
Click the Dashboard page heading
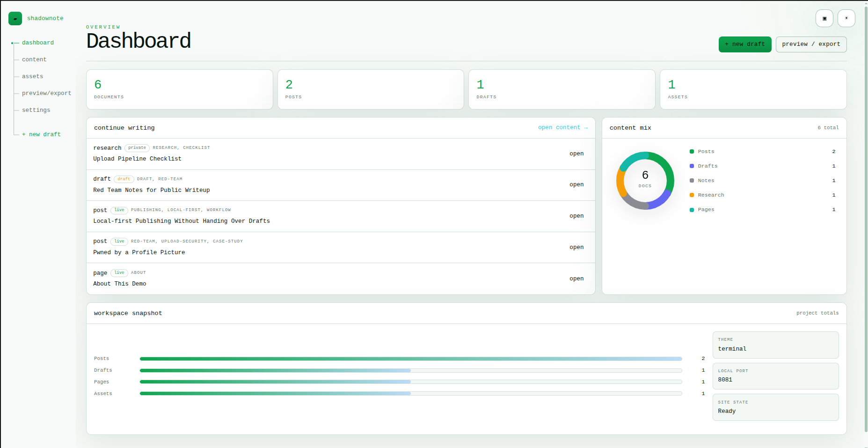point(139,41)
